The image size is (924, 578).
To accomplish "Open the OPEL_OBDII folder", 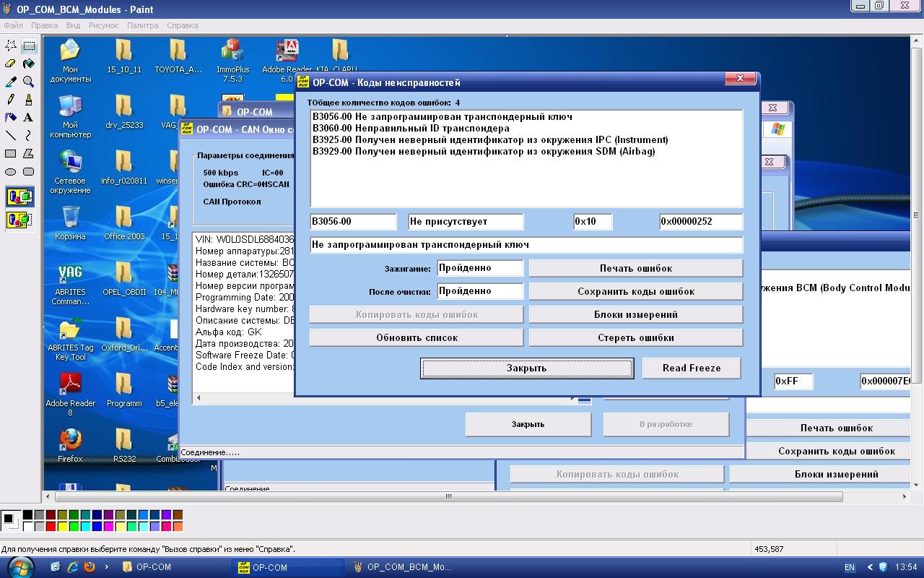I will [x=124, y=279].
